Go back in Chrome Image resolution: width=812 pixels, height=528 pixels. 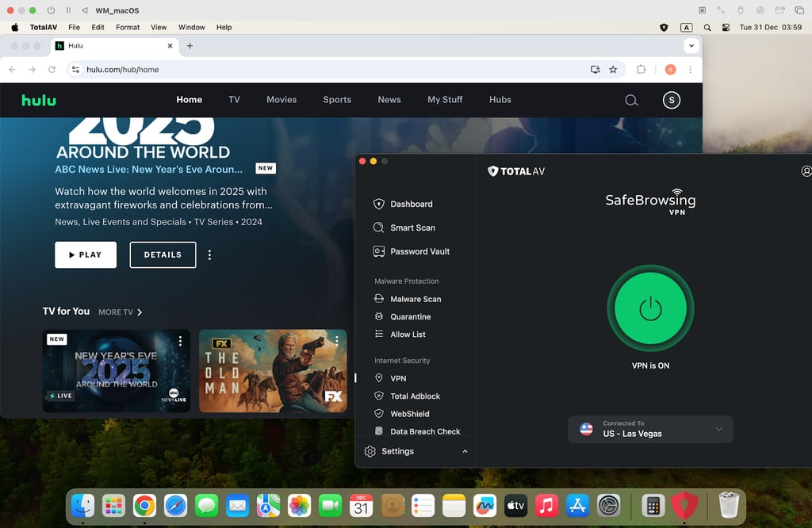pos(13,69)
